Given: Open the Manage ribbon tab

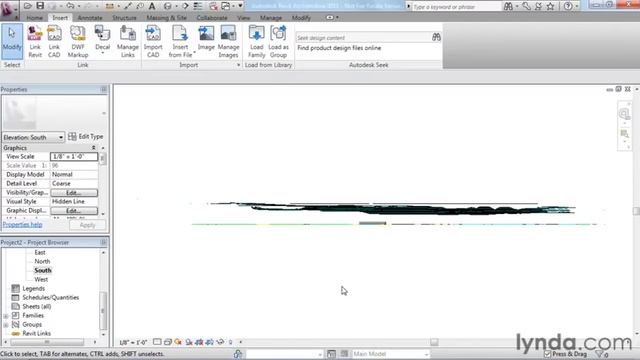Looking at the screenshot, I should (x=271, y=18).
